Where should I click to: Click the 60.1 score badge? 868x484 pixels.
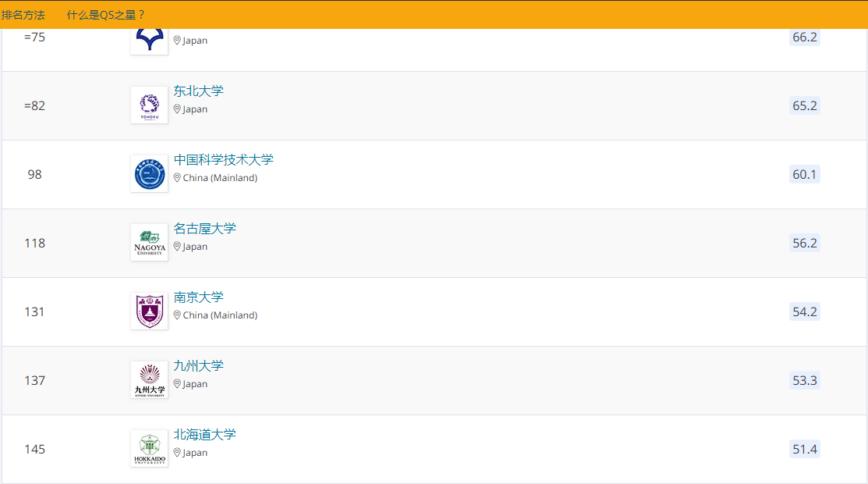[x=804, y=175]
